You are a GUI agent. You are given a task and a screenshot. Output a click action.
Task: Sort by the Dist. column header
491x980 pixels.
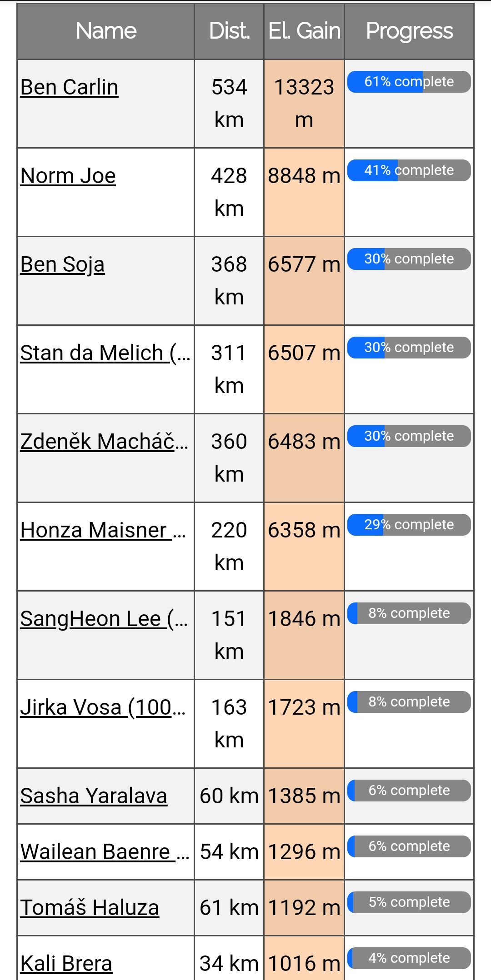click(x=229, y=31)
